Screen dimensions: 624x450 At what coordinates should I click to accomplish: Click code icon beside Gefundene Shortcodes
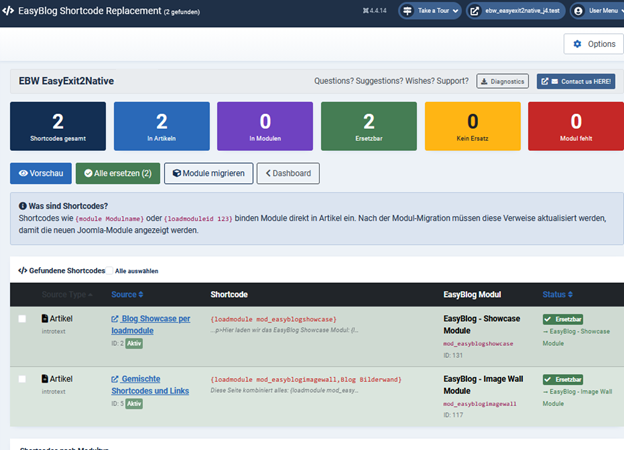[23, 271]
